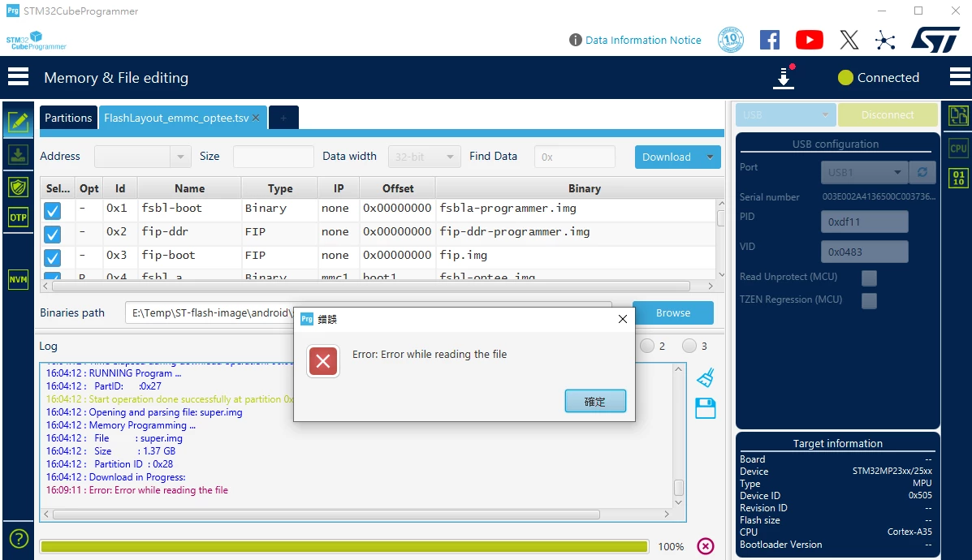Open the Data Information Notice link
The image size is (972, 560).
643,40
